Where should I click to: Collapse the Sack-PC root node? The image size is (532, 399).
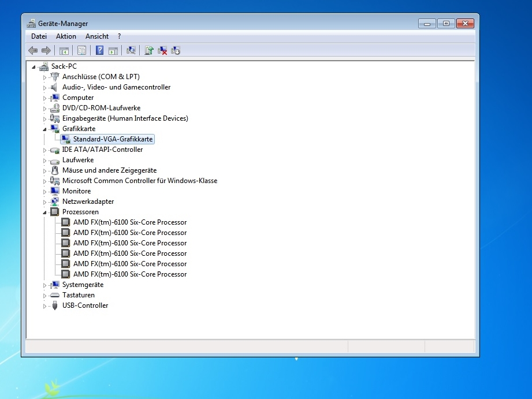(34, 67)
